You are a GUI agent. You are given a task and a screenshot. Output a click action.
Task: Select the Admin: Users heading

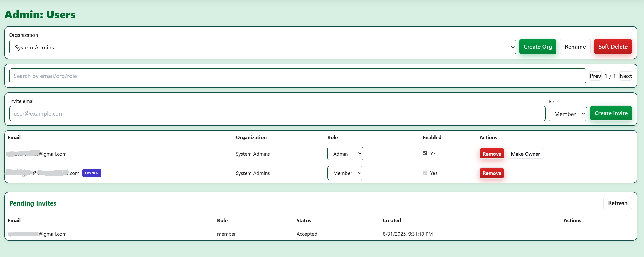click(x=40, y=14)
